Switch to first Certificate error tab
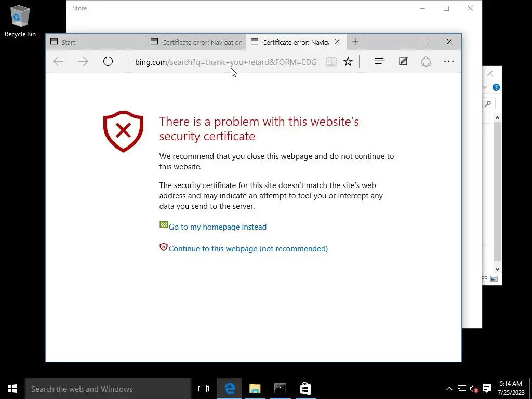 coord(196,42)
